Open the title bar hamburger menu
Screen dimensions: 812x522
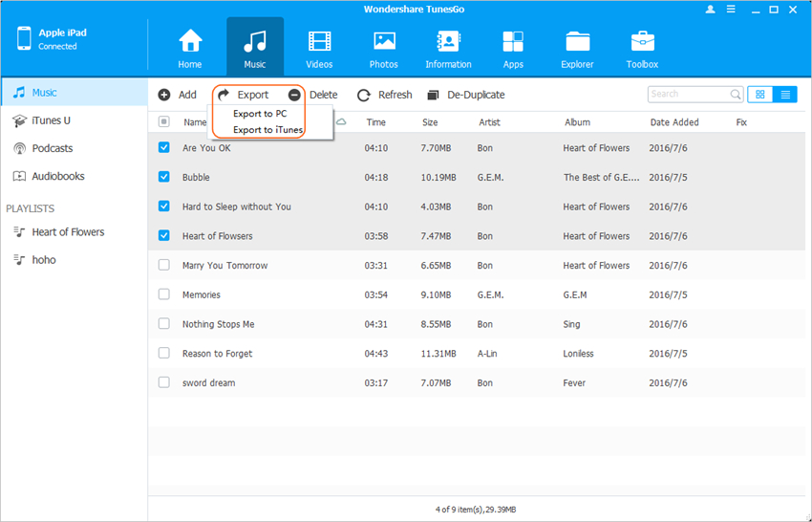click(x=733, y=9)
